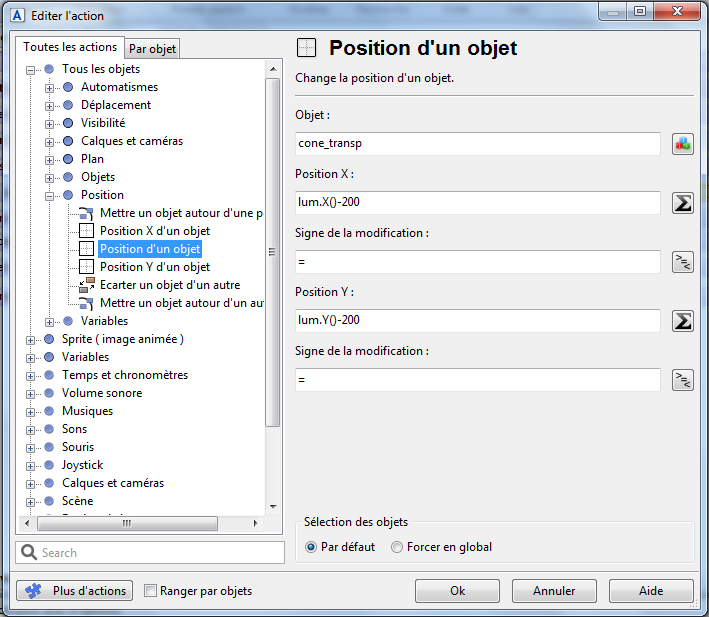Open object picker next to cone_transp field
709x617 pixels.
[682, 144]
